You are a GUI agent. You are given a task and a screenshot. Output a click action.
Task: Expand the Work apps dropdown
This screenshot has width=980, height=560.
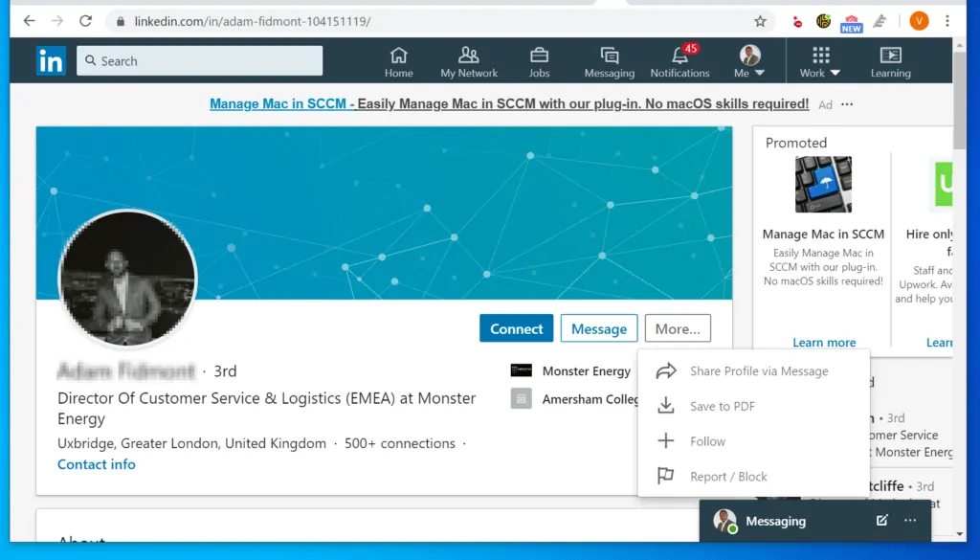click(x=820, y=62)
